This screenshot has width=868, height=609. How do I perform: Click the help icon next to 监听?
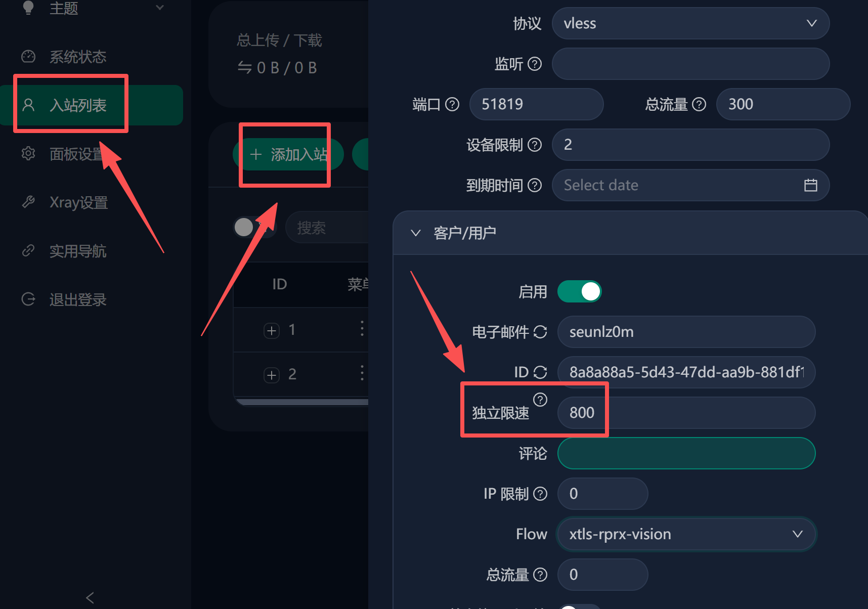point(535,64)
